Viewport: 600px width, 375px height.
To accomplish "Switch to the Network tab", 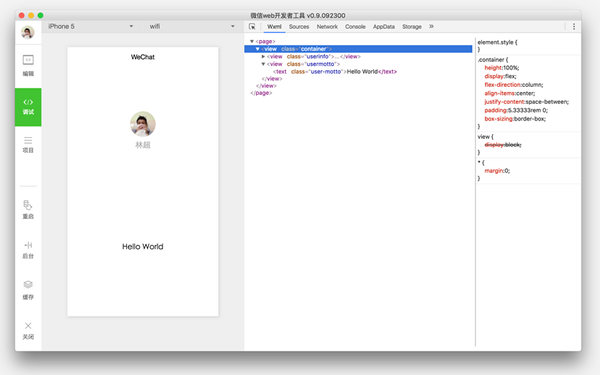I will click(x=327, y=27).
